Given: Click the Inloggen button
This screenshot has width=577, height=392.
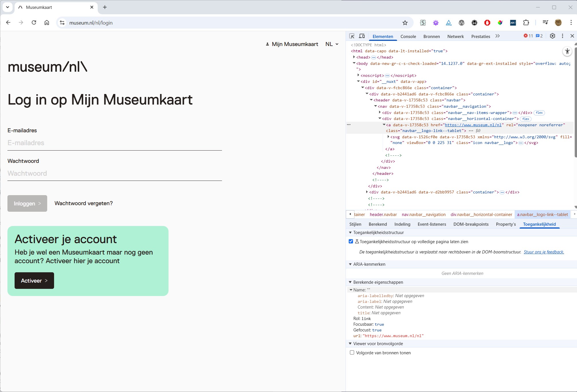Looking at the screenshot, I should (x=27, y=203).
